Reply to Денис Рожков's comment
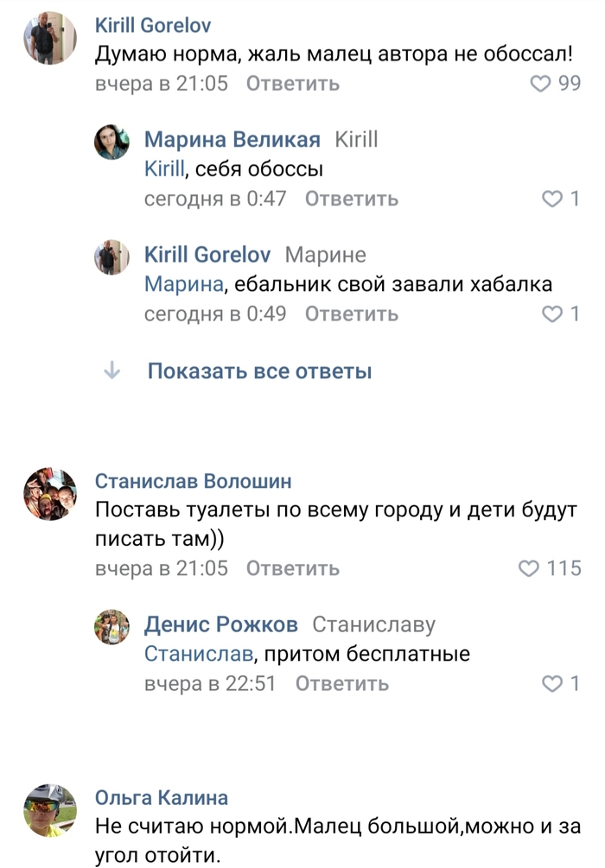The height and width of the screenshot is (868, 605). click(342, 684)
